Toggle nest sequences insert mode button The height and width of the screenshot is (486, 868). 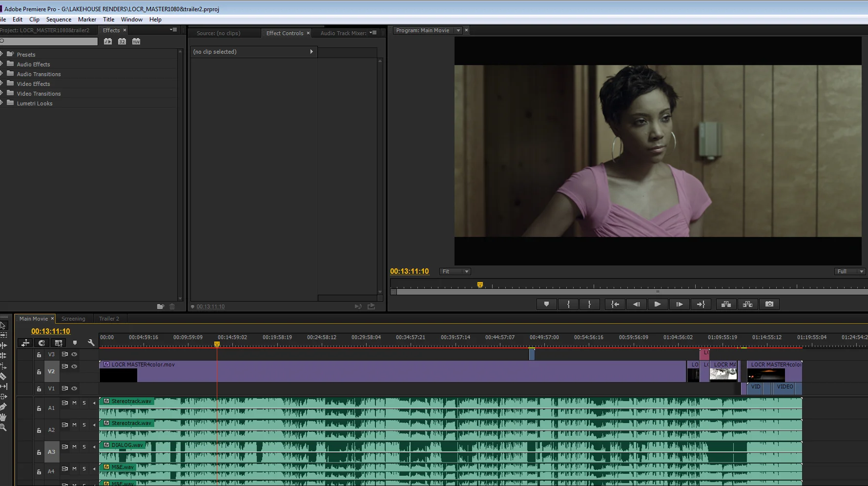coord(26,343)
